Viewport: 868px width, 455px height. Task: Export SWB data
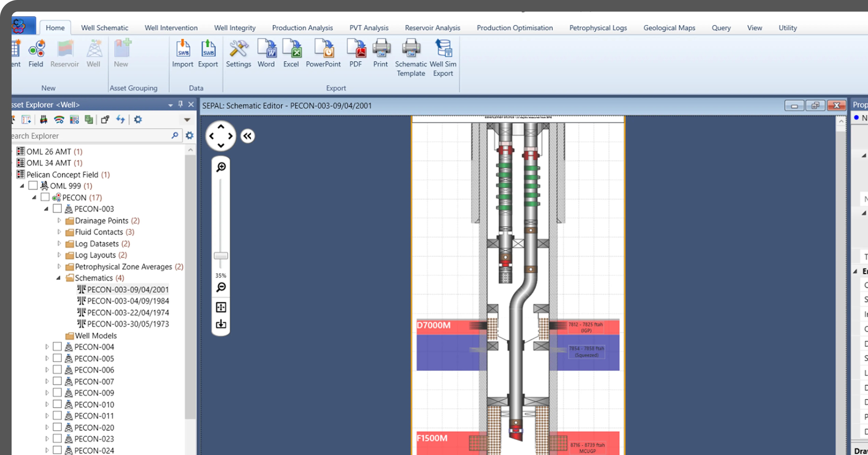(208, 54)
